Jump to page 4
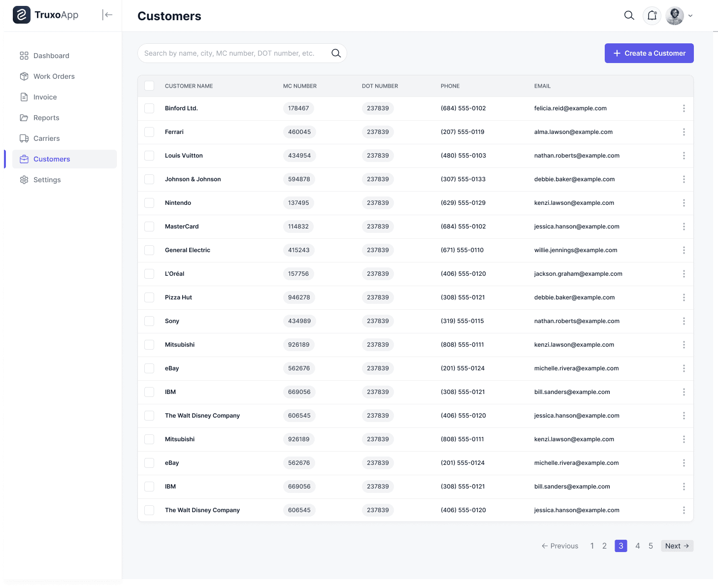The image size is (718, 588). (x=638, y=546)
